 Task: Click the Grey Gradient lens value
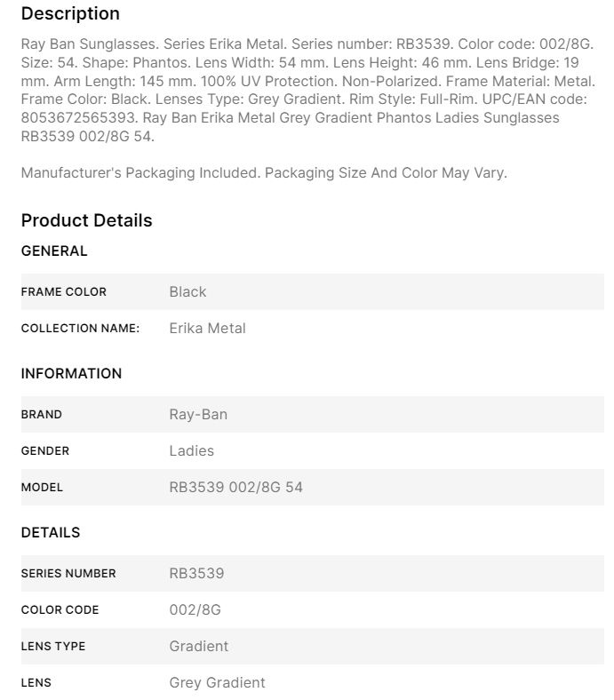coord(217,683)
